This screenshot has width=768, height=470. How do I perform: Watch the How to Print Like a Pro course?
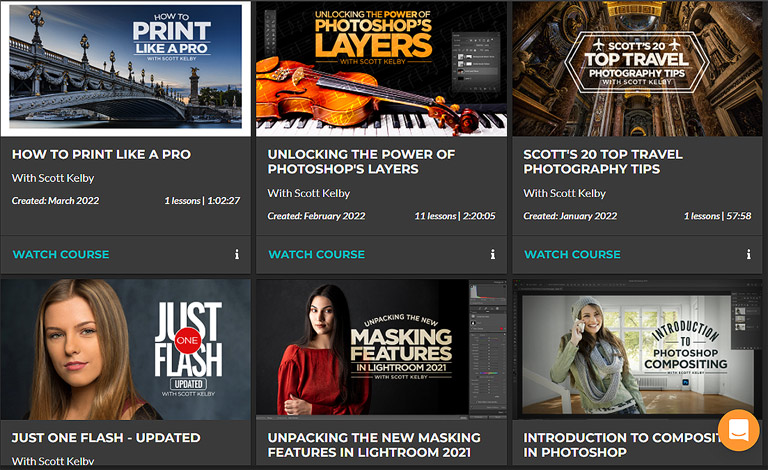(x=61, y=255)
